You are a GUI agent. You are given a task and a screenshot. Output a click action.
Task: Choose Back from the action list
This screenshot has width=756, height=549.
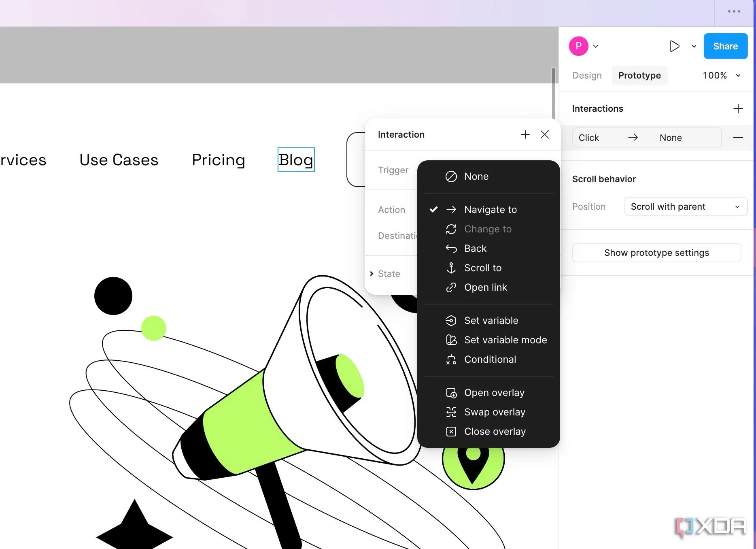(488, 249)
